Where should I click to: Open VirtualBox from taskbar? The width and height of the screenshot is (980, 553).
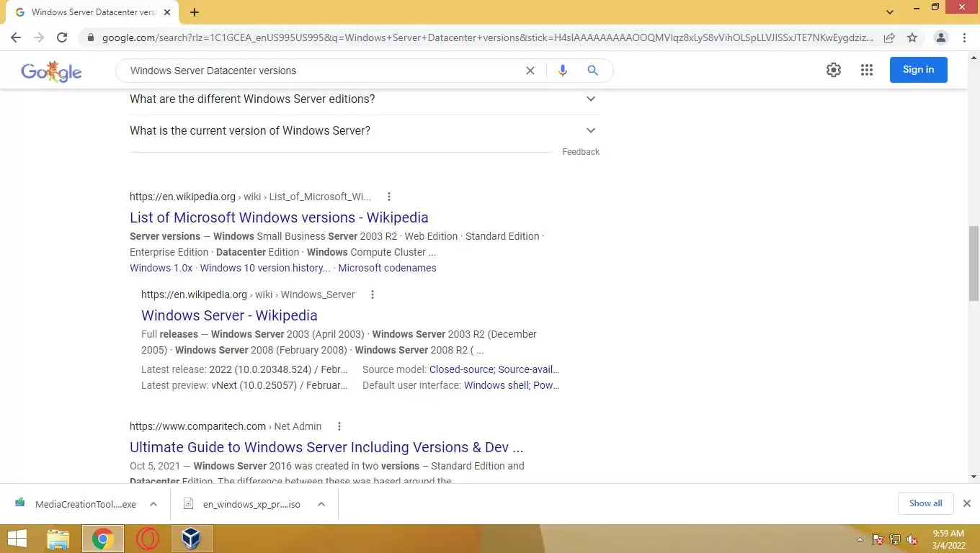[x=191, y=539]
